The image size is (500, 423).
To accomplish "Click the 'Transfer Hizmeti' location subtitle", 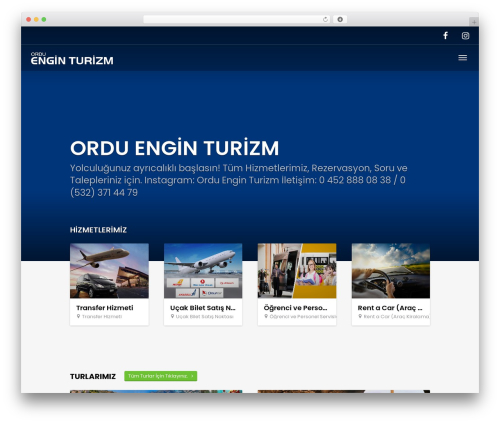I will coord(102,316).
